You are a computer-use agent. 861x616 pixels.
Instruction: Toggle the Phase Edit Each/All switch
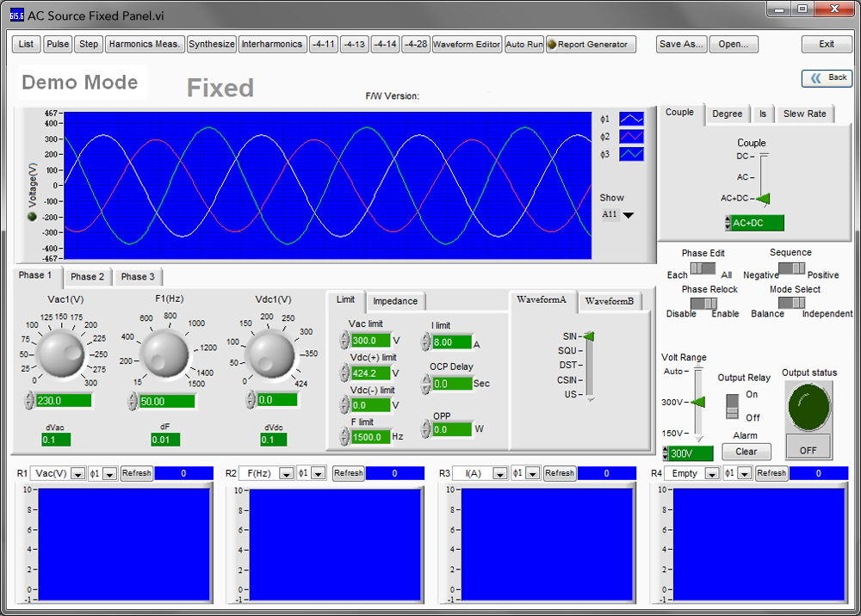coord(703,268)
